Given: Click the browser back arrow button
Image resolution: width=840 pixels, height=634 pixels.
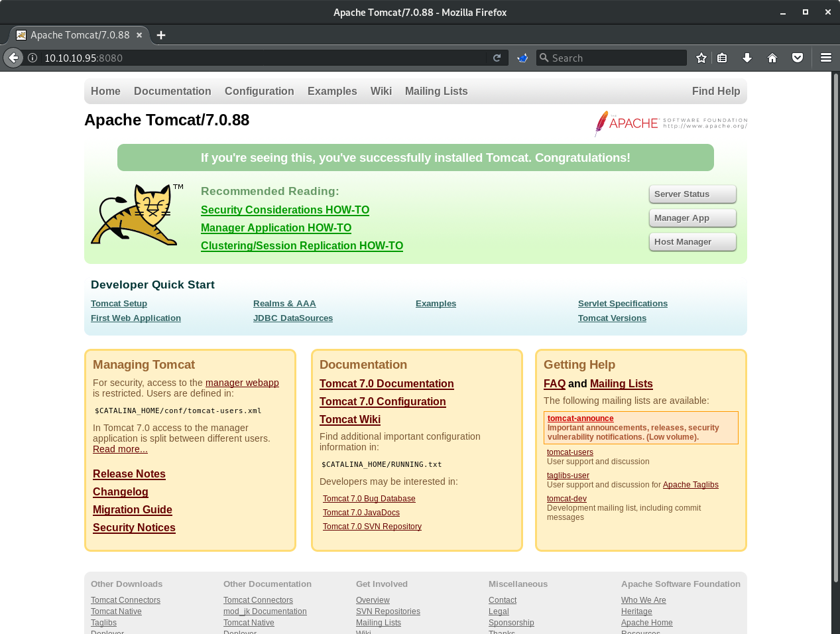Looking at the screenshot, I should tap(13, 58).
